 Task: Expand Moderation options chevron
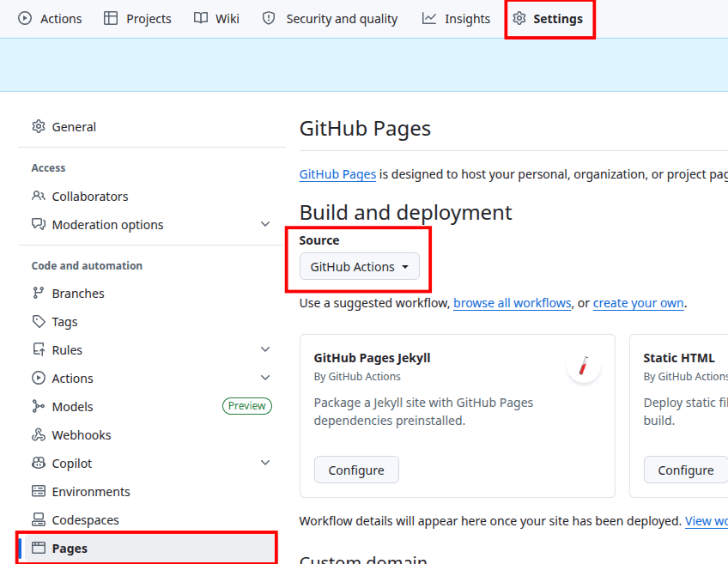pyautogui.click(x=265, y=224)
